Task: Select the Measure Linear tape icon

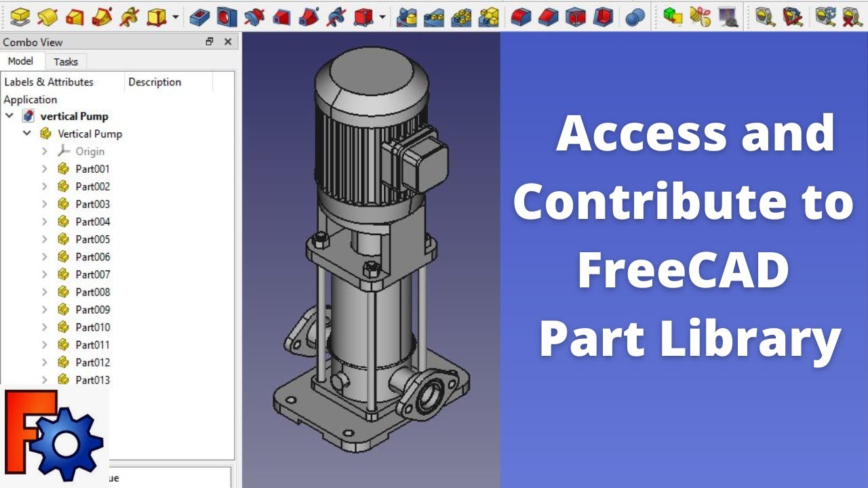Action: [766, 16]
